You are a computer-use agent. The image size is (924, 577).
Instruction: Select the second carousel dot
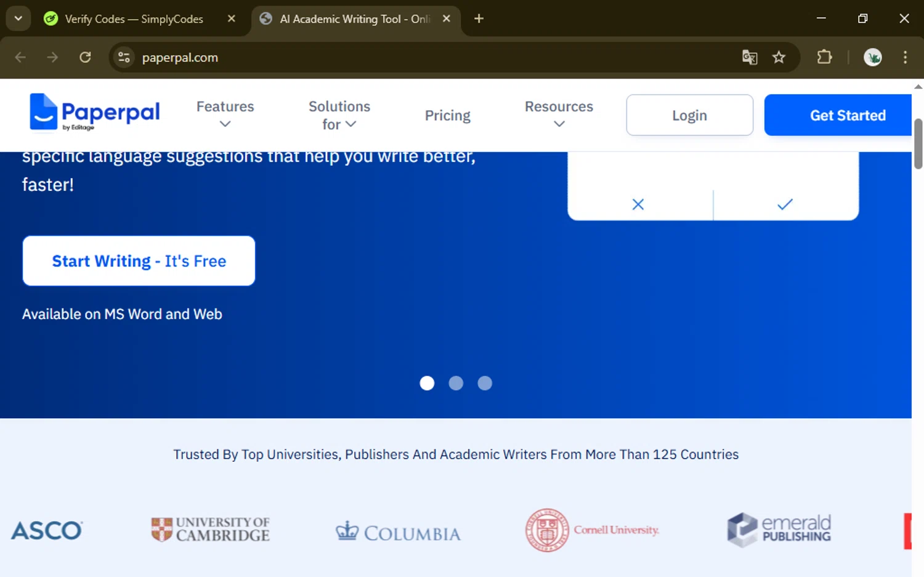click(x=456, y=383)
